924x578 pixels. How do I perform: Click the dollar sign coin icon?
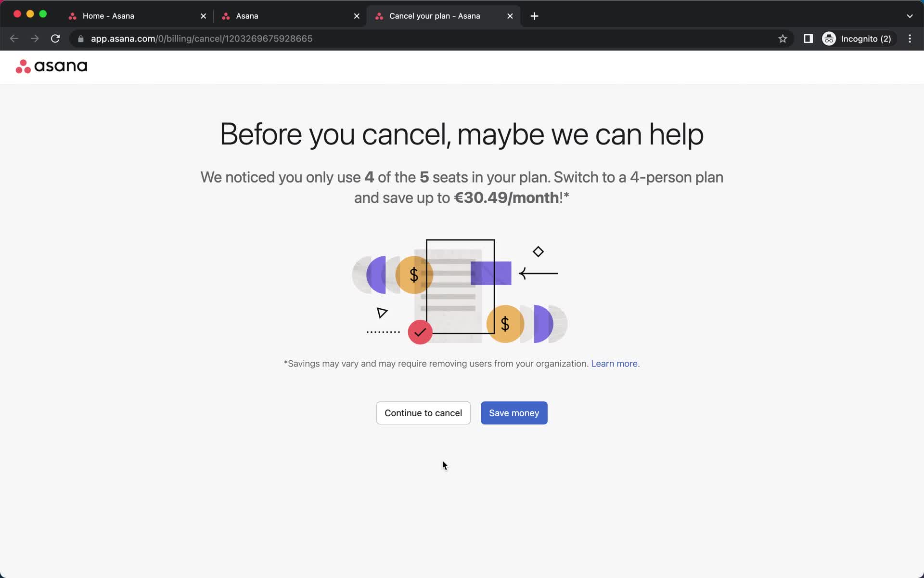point(413,275)
